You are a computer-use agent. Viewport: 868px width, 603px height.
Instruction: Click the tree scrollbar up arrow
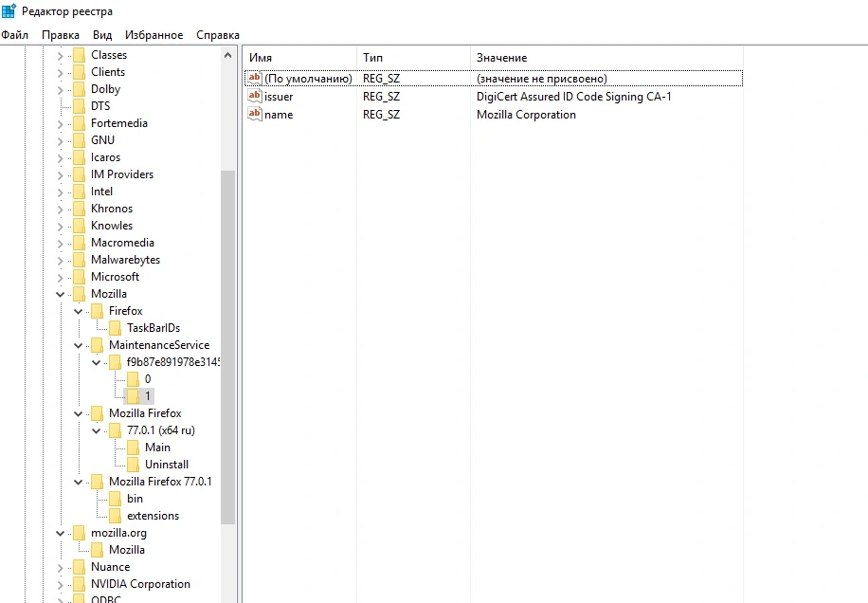[227, 55]
